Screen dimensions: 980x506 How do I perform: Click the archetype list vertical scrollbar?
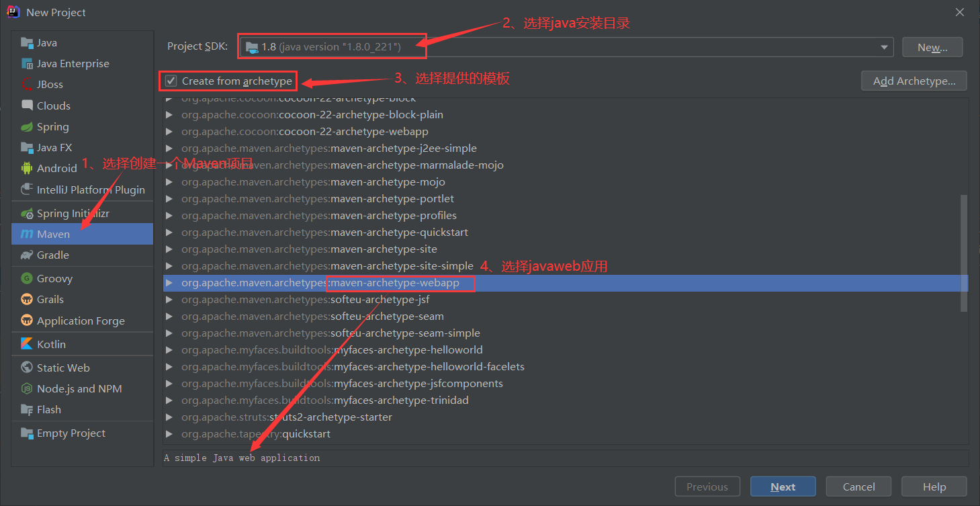[x=964, y=253]
